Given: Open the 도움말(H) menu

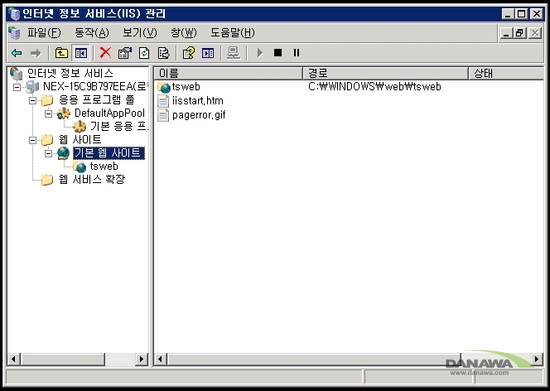Looking at the screenshot, I should (233, 33).
